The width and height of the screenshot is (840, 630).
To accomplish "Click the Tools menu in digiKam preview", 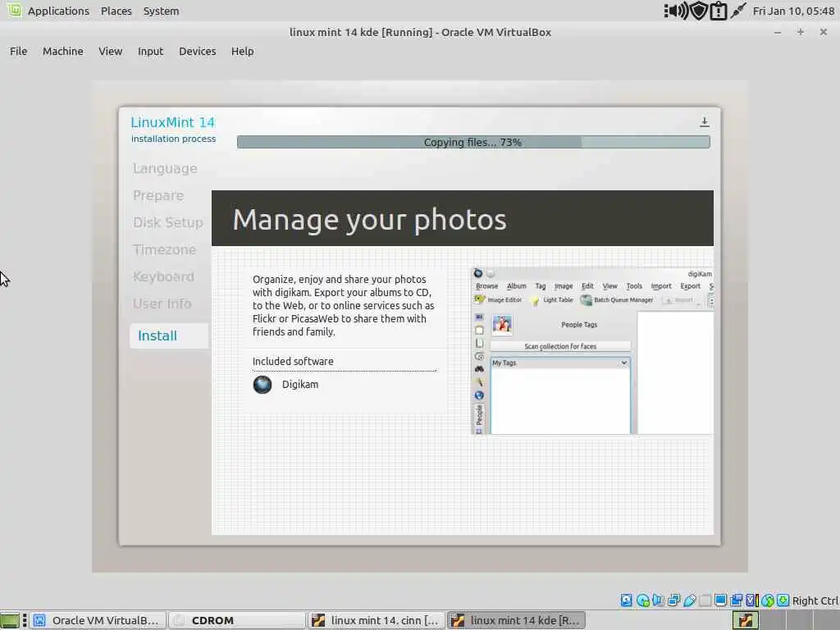I will 634,286.
